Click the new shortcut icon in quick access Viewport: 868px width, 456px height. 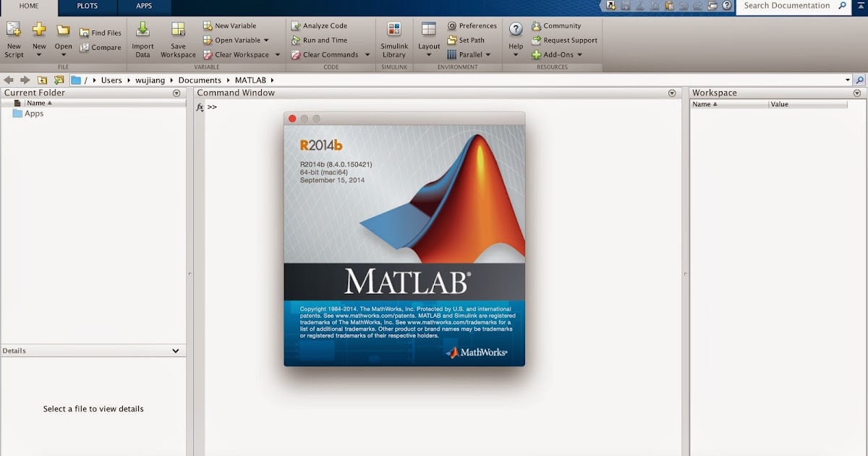[611, 6]
